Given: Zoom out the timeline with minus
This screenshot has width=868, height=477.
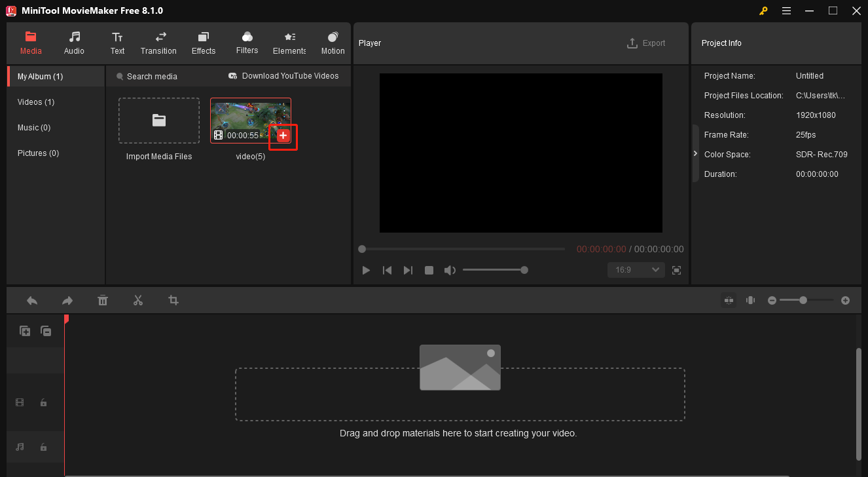Looking at the screenshot, I should click(x=772, y=300).
